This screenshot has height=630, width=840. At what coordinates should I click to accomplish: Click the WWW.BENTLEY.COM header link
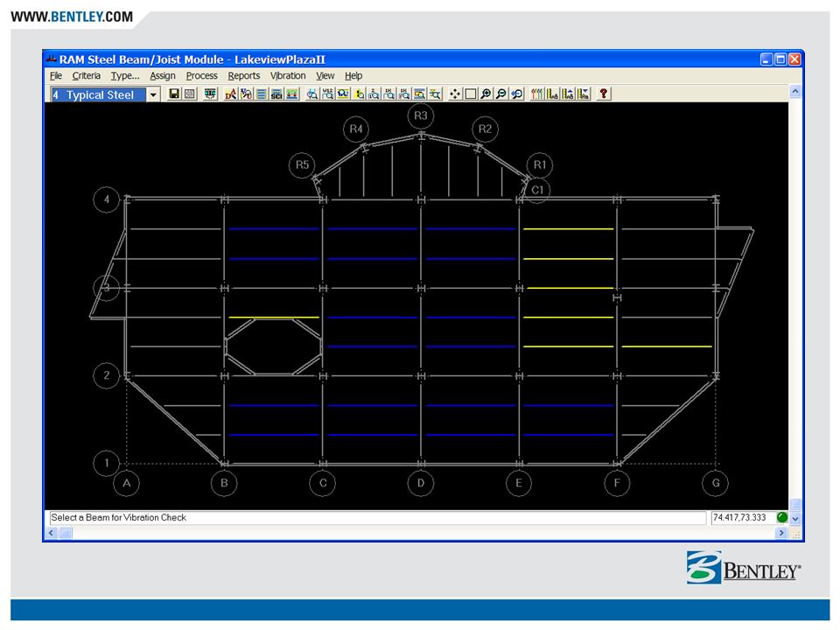[x=72, y=17]
